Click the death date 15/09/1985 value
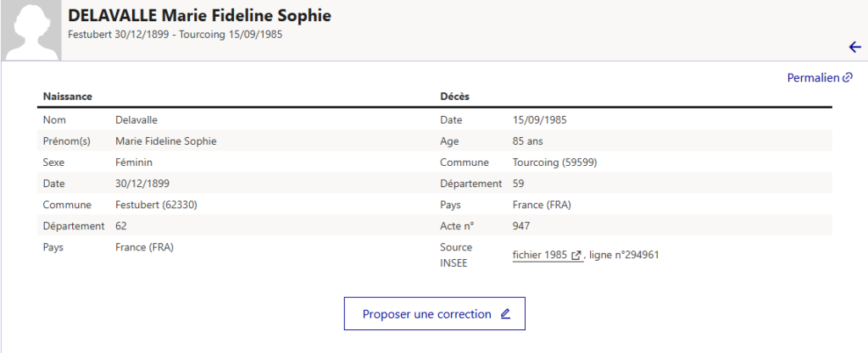 click(540, 120)
